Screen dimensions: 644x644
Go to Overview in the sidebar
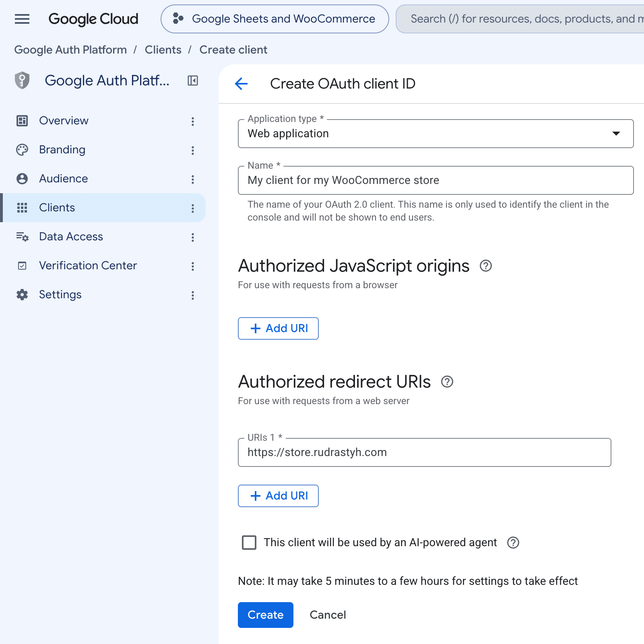click(x=64, y=121)
